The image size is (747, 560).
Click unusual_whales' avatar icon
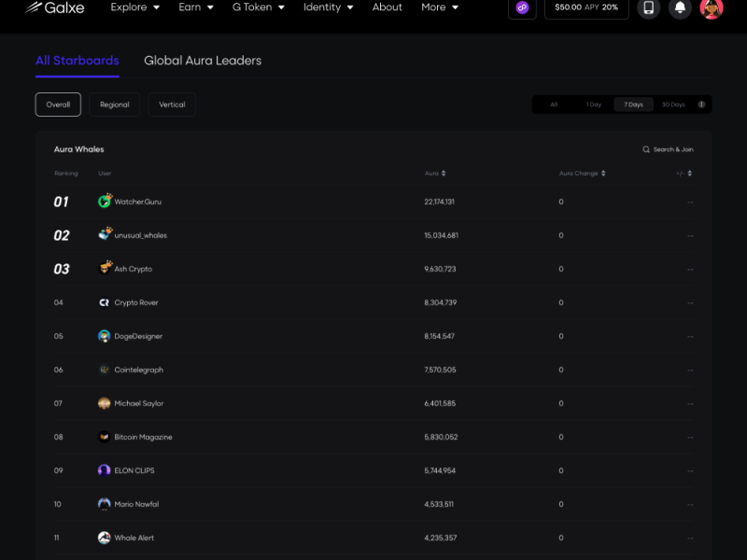point(105,234)
